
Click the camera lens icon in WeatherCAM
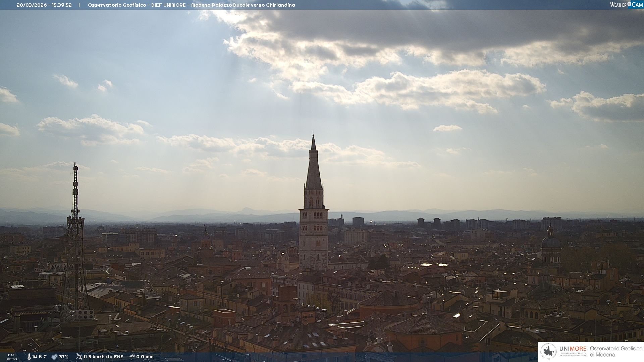(629, 4)
